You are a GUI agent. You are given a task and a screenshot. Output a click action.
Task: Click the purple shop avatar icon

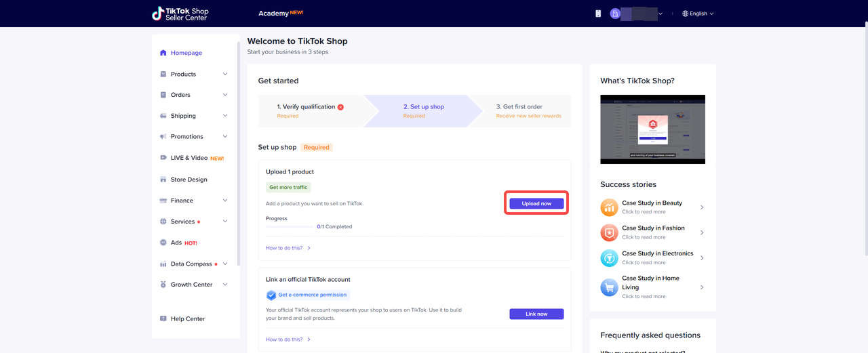click(x=616, y=14)
